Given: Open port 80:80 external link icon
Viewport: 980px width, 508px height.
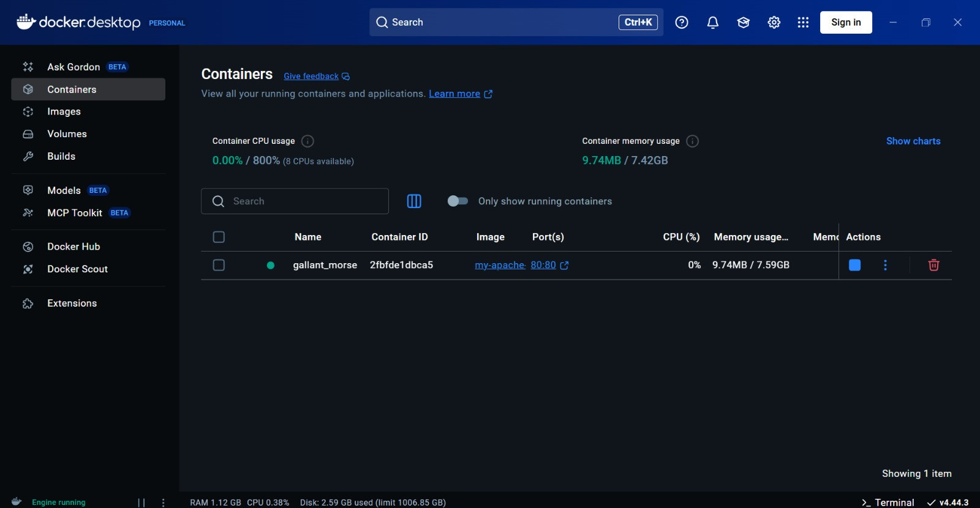Looking at the screenshot, I should pyautogui.click(x=564, y=266).
